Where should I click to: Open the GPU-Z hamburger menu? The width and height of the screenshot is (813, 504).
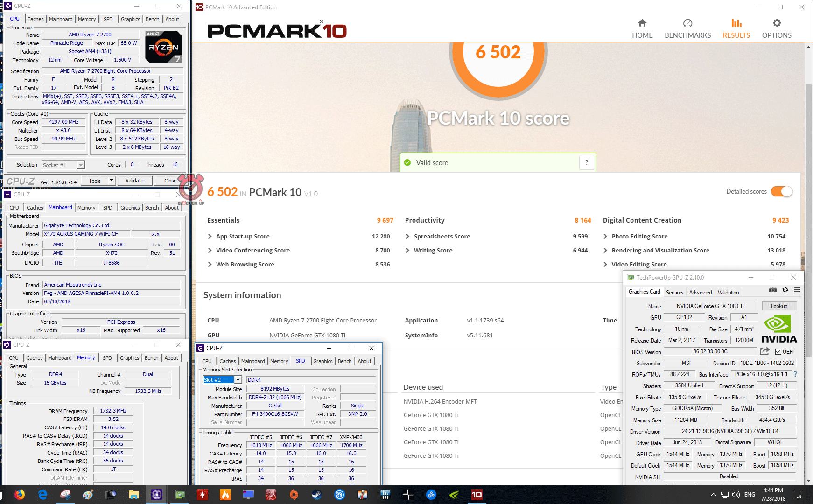(797, 290)
